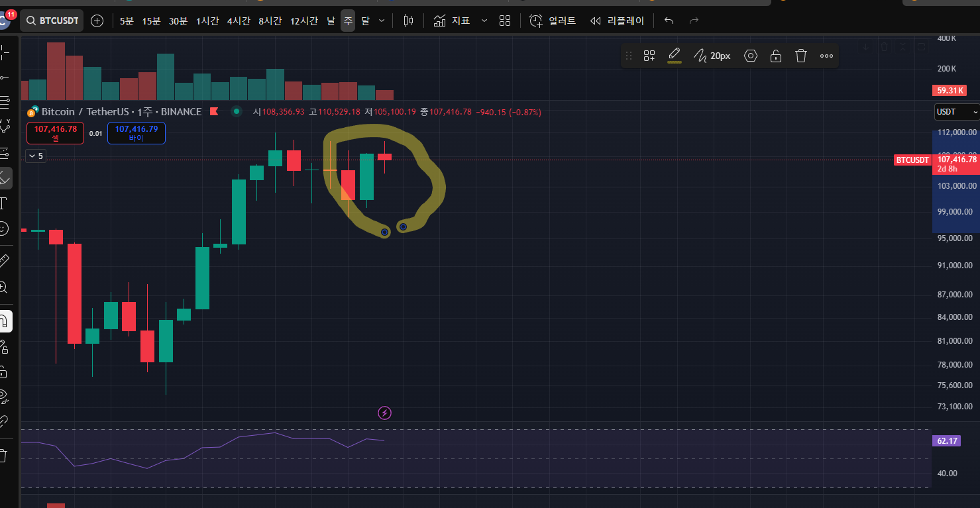Open the Fibonacci tools in sidebar
Image resolution: width=980 pixels, height=508 pixels.
(5, 102)
